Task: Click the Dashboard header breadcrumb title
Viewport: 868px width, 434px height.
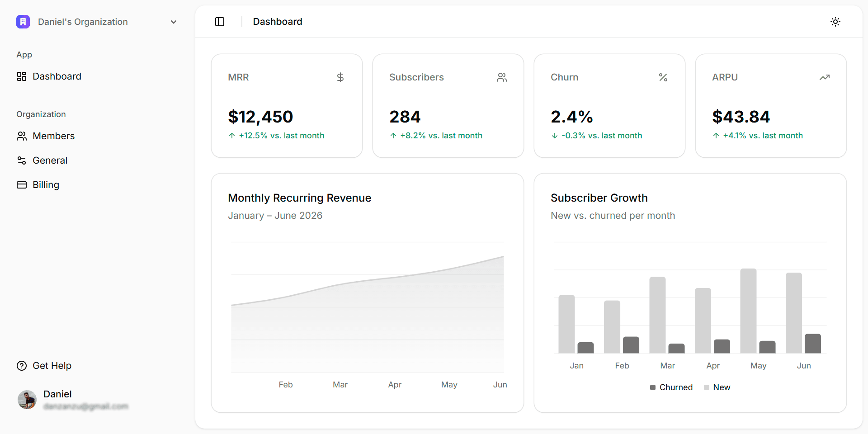Action: click(x=278, y=22)
